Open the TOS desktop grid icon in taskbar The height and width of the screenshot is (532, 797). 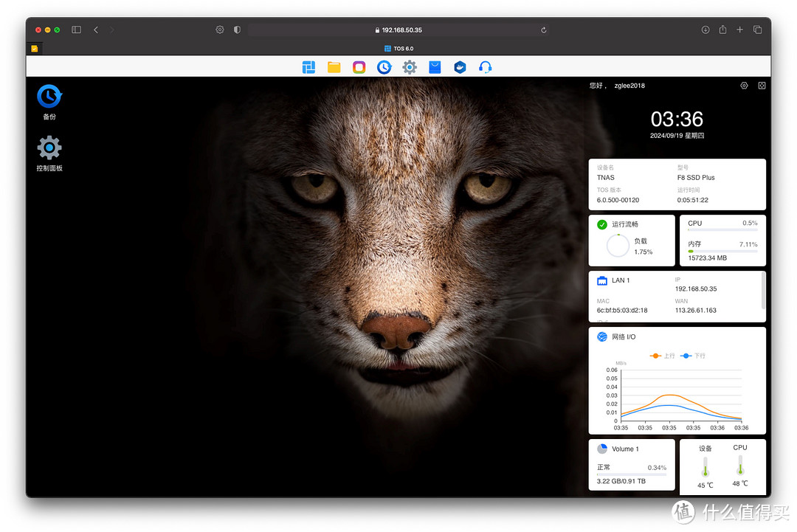(x=308, y=67)
